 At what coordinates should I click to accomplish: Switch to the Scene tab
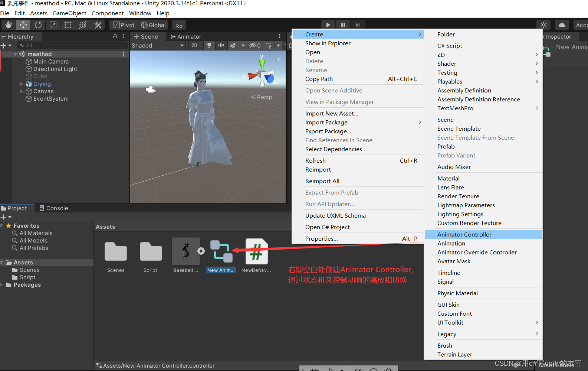[x=146, y=36]
